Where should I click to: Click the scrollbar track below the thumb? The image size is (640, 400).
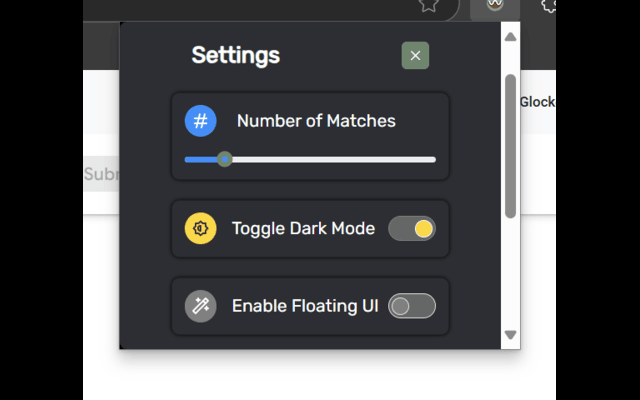coord(510,273)
